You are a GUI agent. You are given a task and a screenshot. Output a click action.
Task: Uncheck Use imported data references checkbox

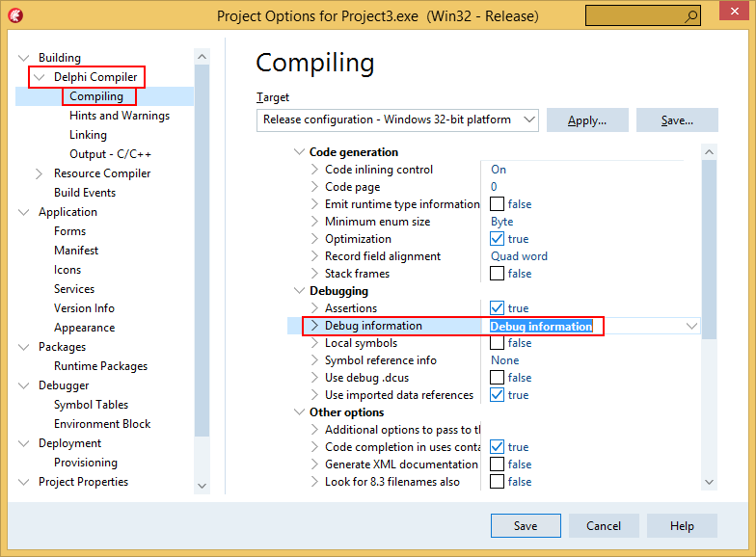tap(497, 395)
